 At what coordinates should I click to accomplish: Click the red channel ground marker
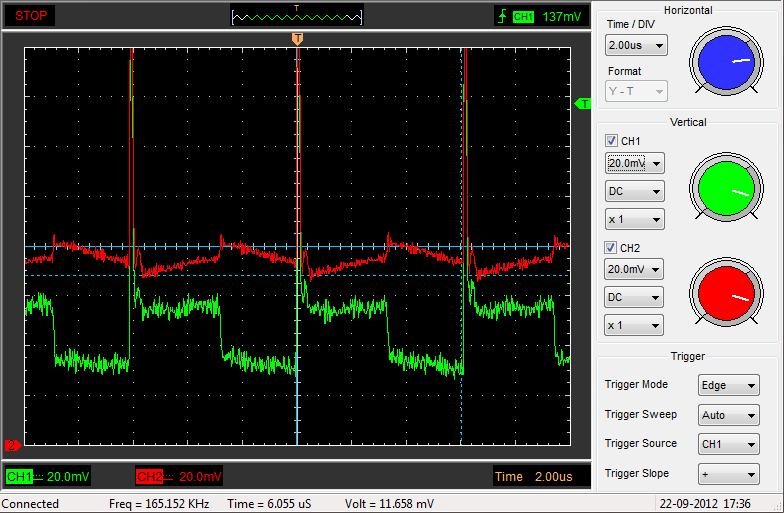pos(13,445)
